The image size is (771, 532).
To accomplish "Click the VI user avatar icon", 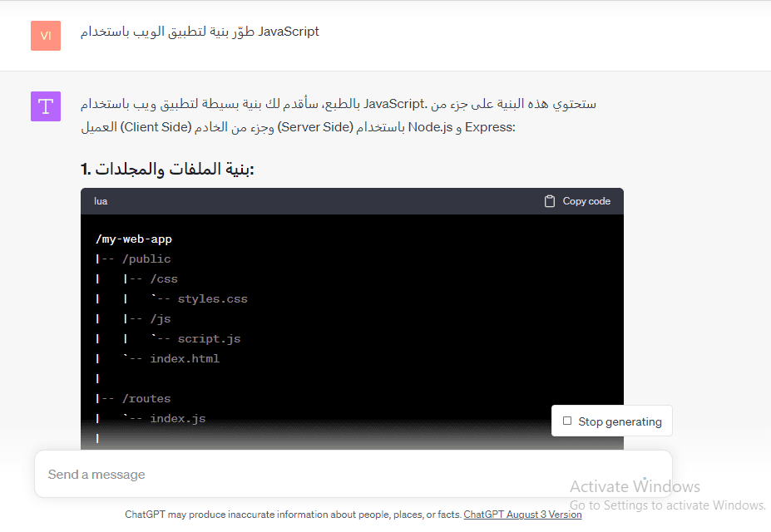I will tap(46, 36).
